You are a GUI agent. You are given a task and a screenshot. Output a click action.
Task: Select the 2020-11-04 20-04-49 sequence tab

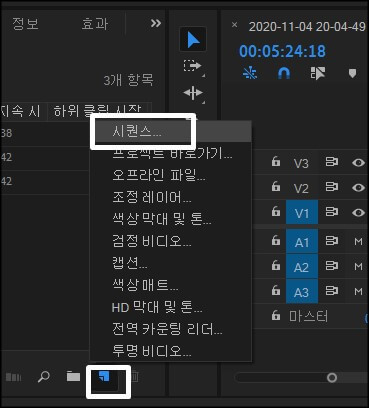(307, 27)
